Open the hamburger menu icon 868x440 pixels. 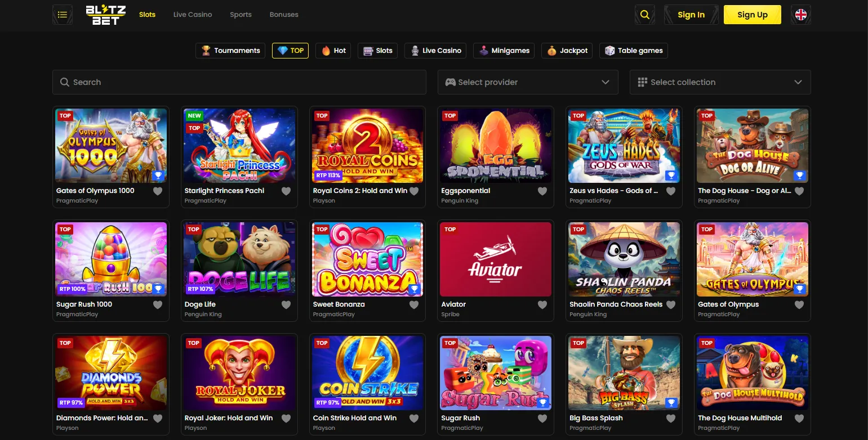point(63,15)
